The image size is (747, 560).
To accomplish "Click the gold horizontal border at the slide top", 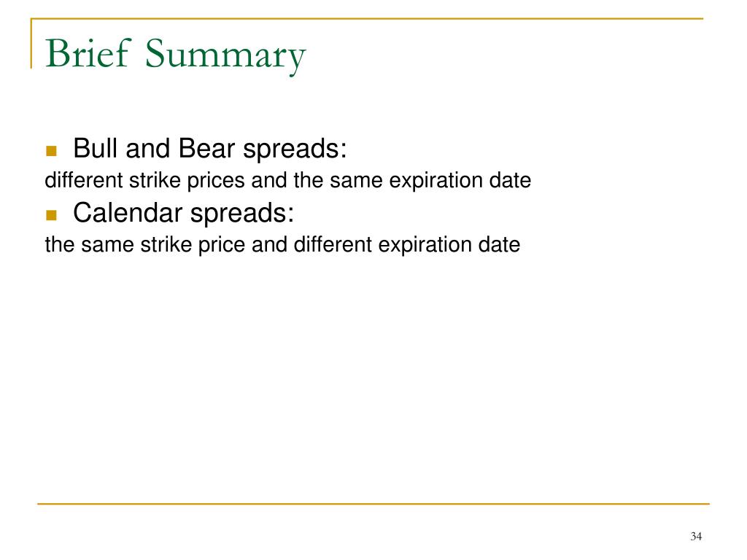I will point(367,19).
